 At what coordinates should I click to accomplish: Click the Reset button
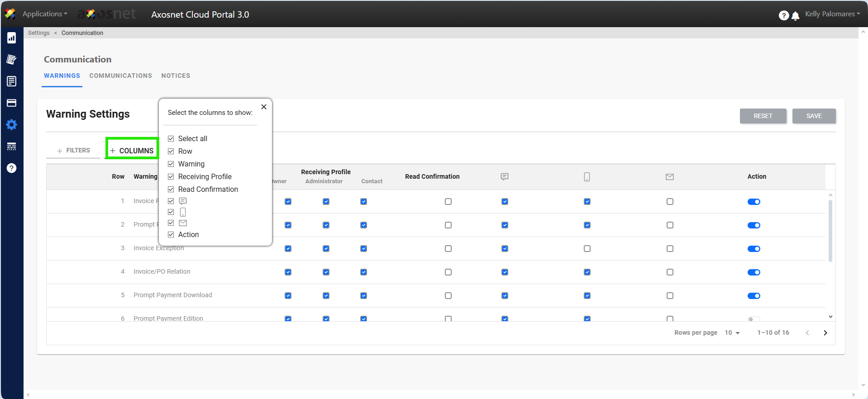click(763, 116)
